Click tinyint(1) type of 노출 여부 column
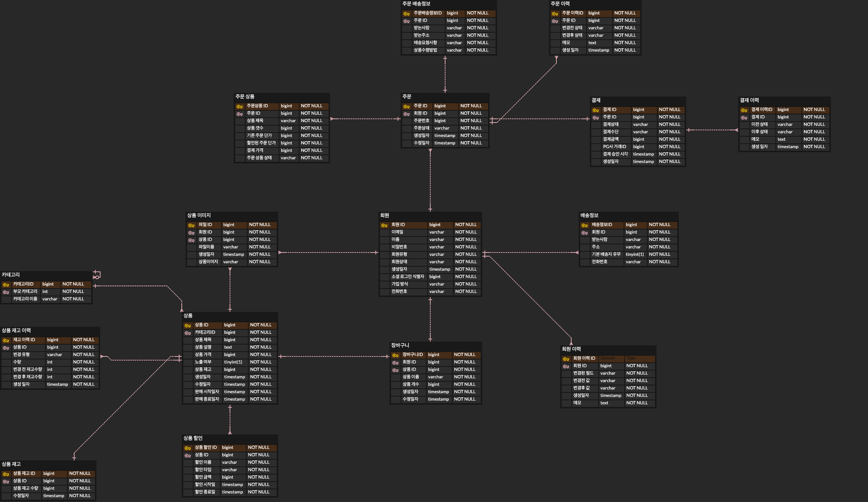Image resolution: width=868 pixels, height=502 pixels. [233, 362]
